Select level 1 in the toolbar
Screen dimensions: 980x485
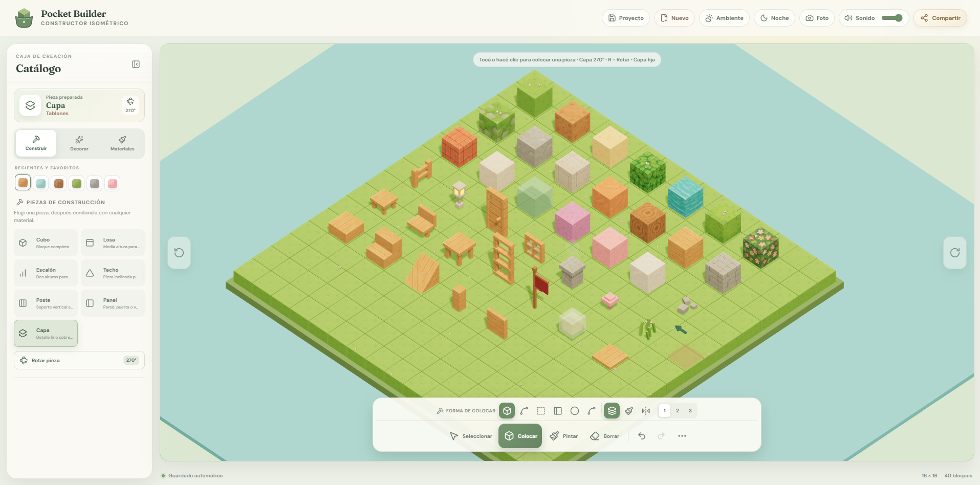pos(665,411)
